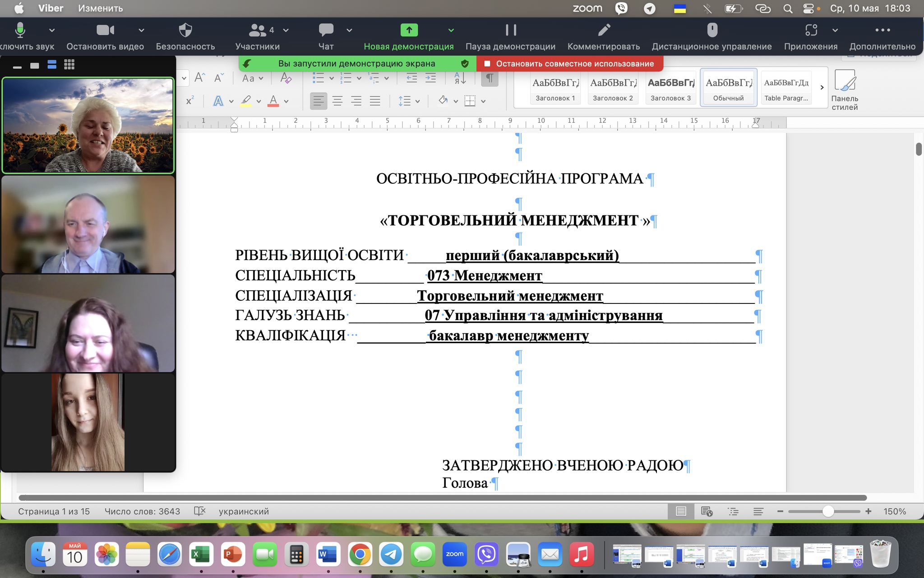This screenshot has width=924, height=578.
Task: Toggle left text alignment
Action: 318,101
